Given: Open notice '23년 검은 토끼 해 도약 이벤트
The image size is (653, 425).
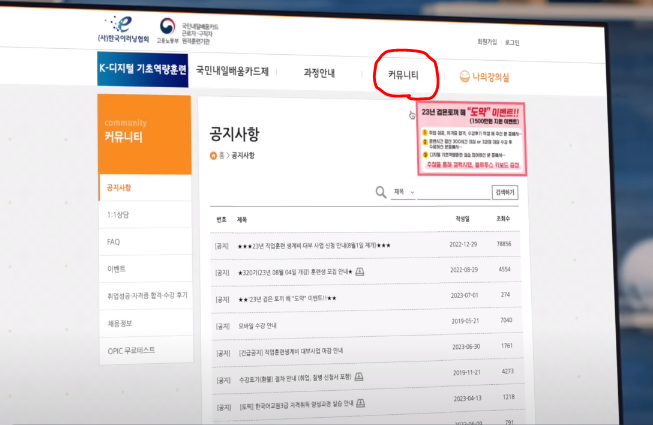Looking at the screenshot, I should [287, 298].
